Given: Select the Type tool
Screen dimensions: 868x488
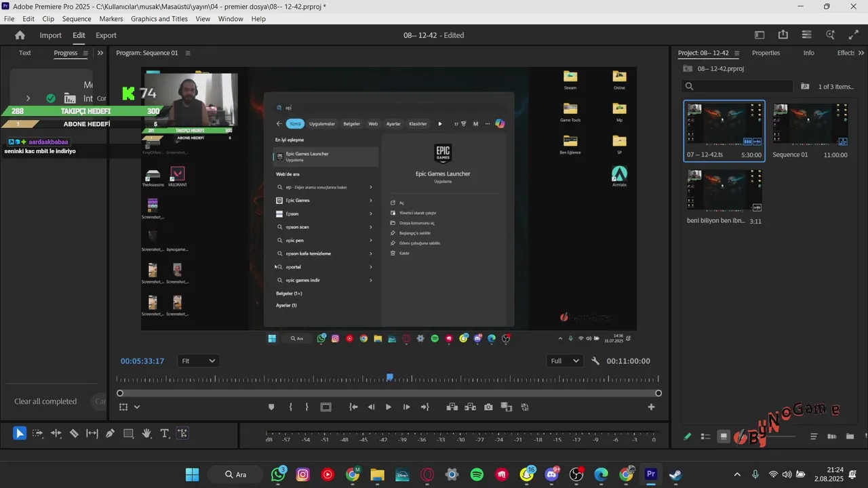Looking at the screenshot, I should (164, 433).
